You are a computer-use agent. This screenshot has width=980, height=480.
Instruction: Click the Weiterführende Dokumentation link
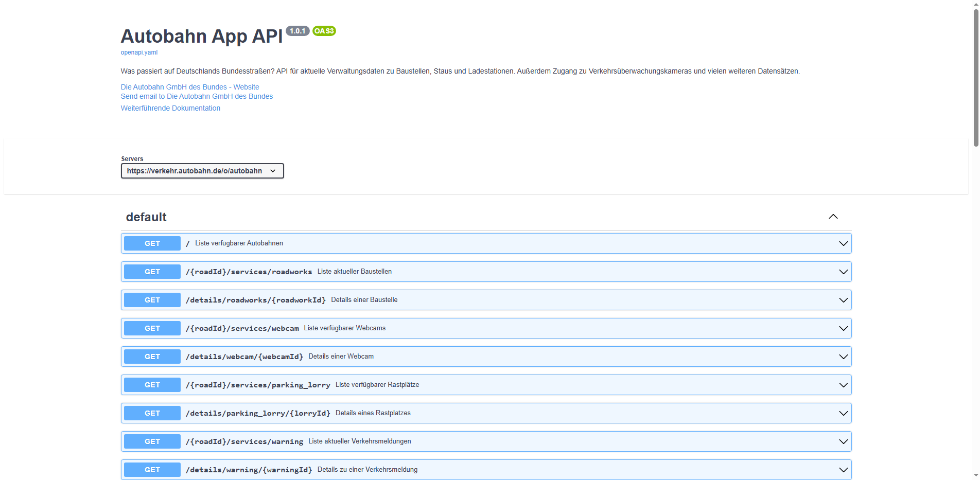tap(170, 108)
